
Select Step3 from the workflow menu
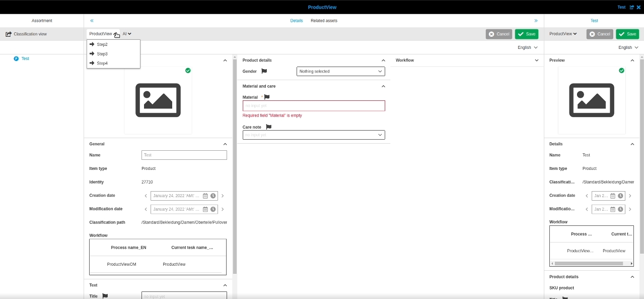click(102, 54)
